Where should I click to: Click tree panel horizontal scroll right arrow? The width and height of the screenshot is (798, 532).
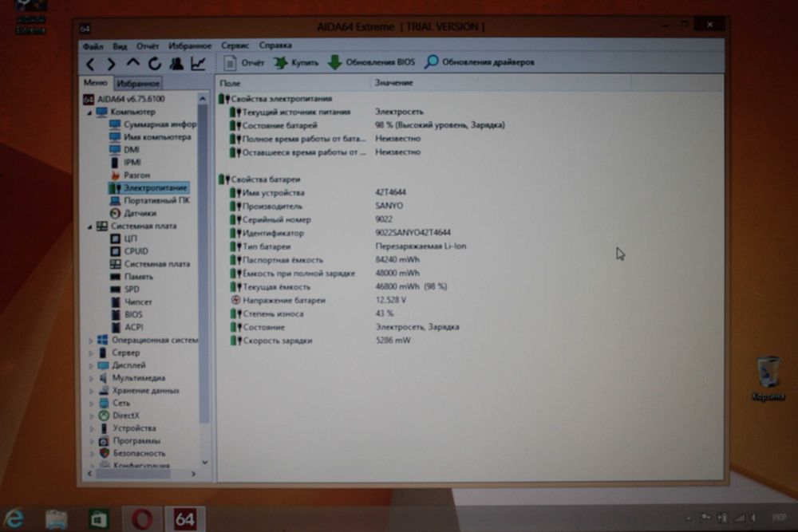[x=193, y=474]
